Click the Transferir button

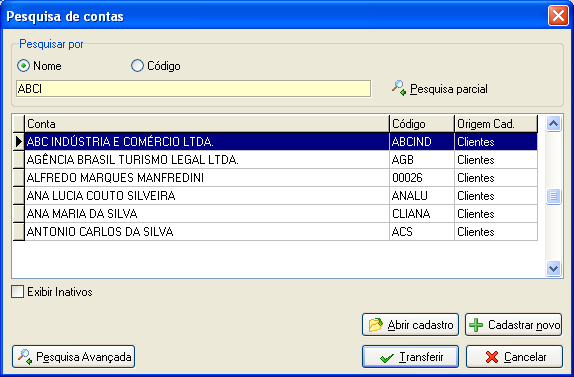click(x=410, y=357)
